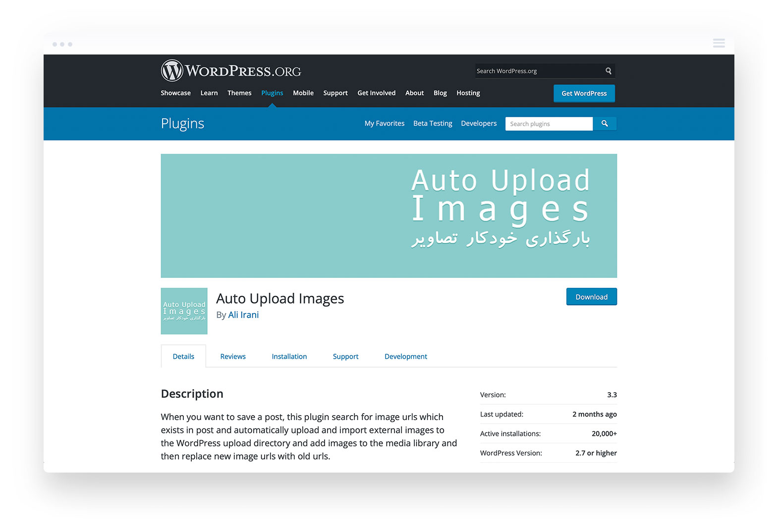Click the Auto Upload Images title
778x532 pixels.
(x=280, y=299)
